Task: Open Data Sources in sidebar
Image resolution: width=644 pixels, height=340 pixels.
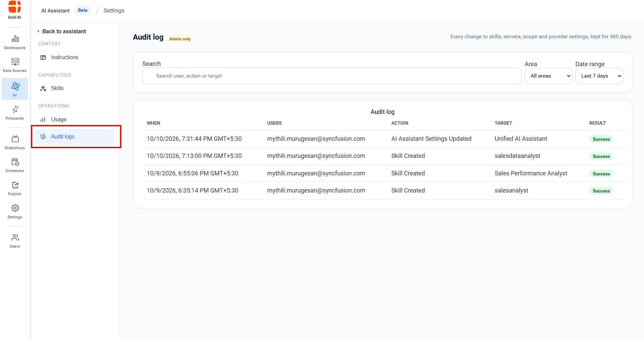Action: pos(15,65)
